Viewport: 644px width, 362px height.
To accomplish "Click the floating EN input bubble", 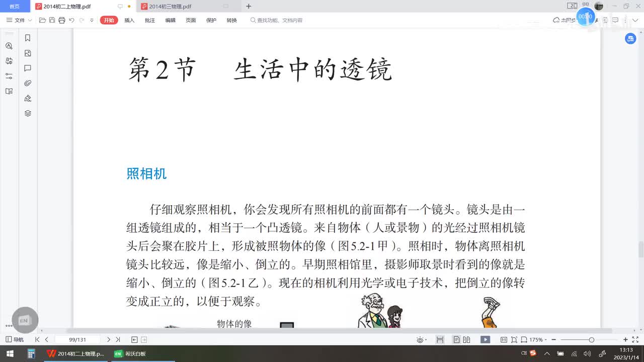I will tap(25, 320).
